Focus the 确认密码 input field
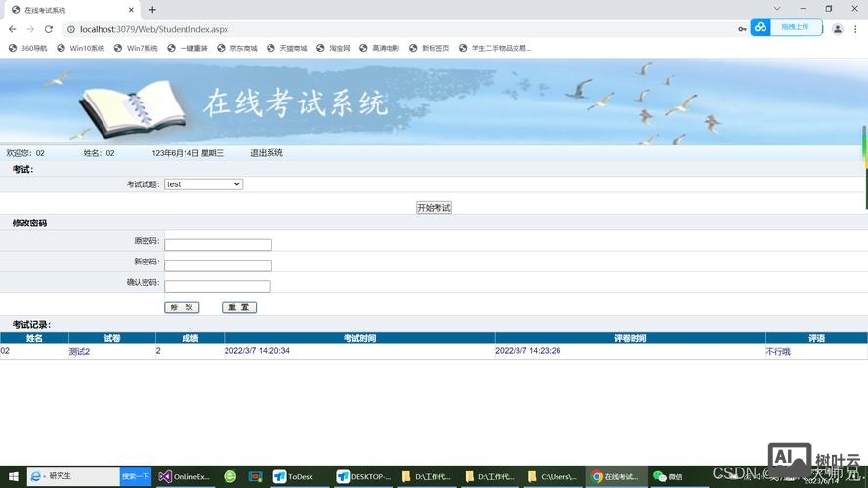The height and width of the screenshot is (488, 868). coord(218,286)
